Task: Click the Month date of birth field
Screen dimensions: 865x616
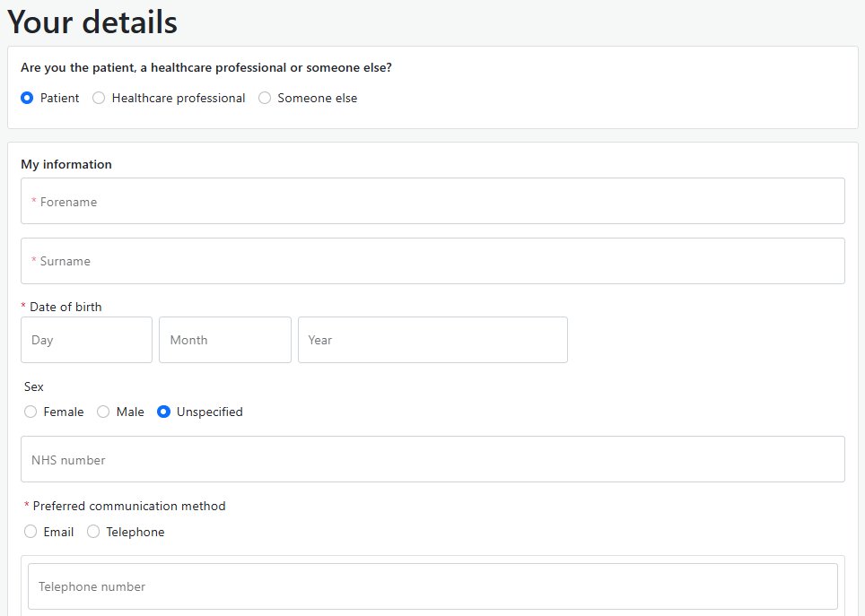Action: (x=224, y=340)
